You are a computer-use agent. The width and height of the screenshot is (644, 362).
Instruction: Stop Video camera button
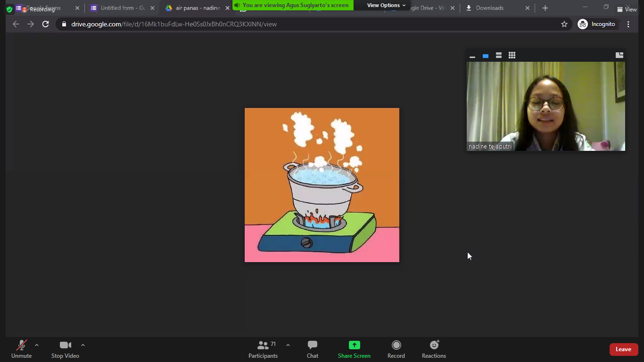[65, 349]
